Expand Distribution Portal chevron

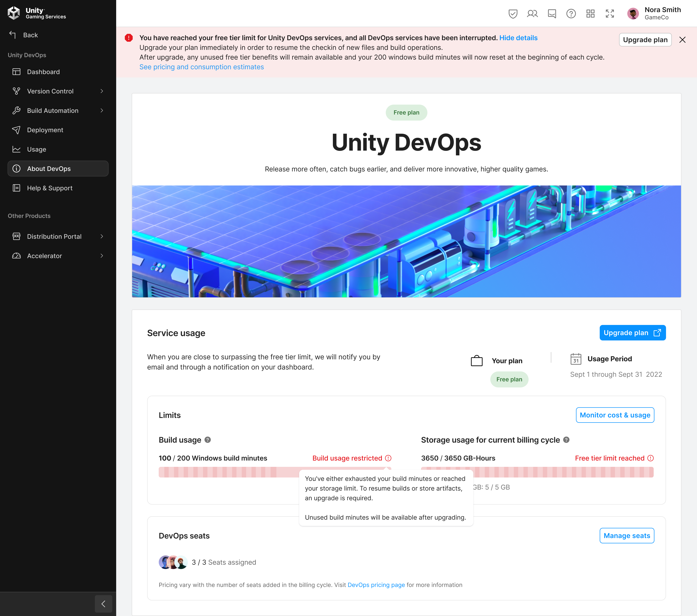(x=102, y=236)
